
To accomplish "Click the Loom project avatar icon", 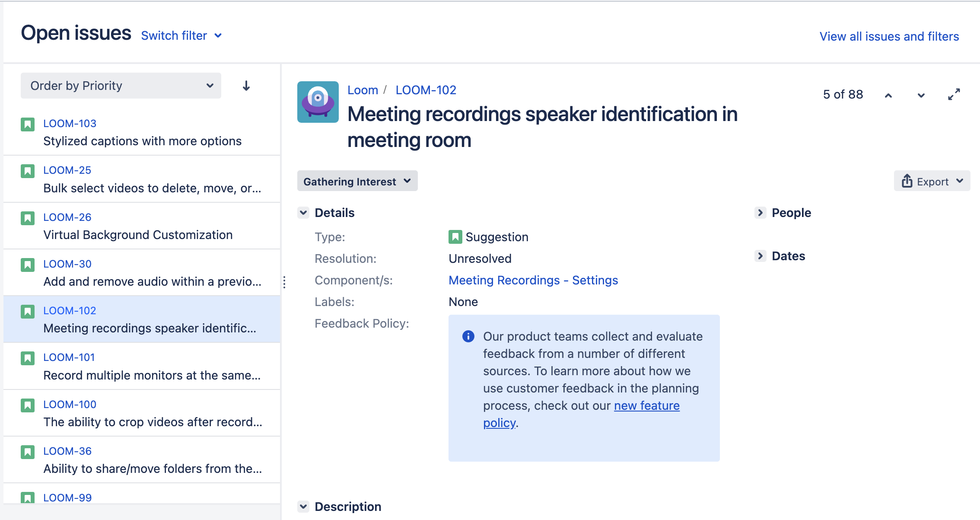I will point(318,102).
